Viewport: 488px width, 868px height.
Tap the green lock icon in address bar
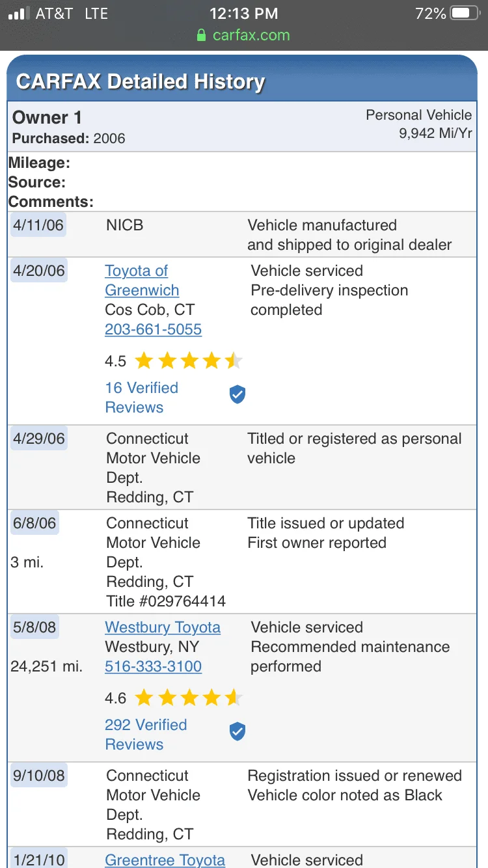click(x=202, y=35)
